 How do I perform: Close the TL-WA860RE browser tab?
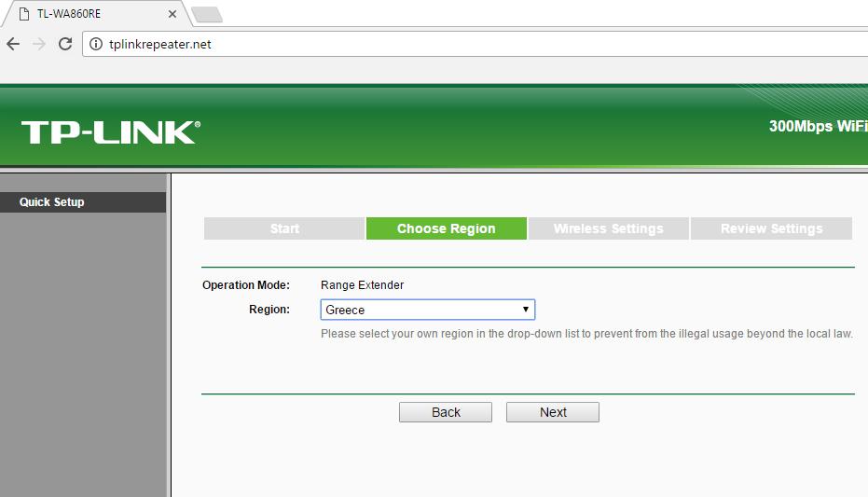coord(172,14)
